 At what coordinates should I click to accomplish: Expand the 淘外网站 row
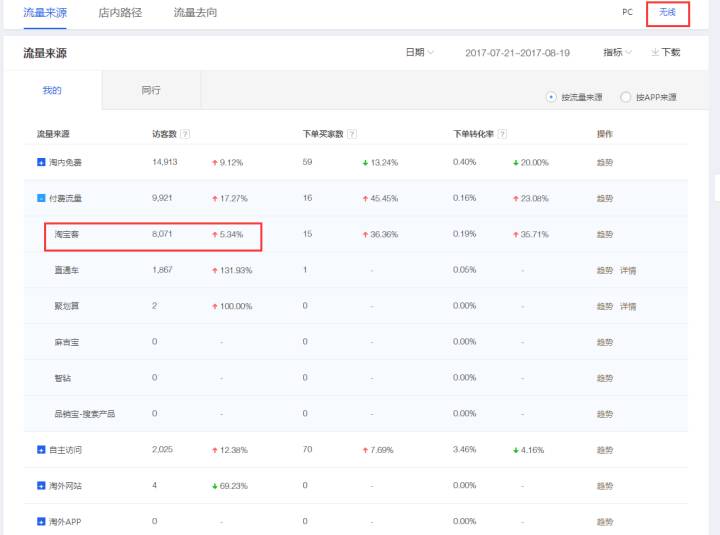click(41, 485)
